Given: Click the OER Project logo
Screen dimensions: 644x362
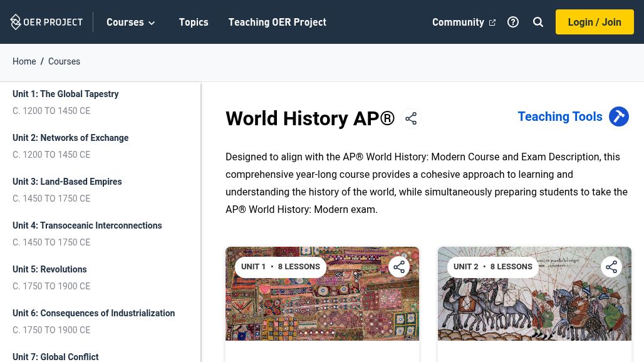Looking at the screenshot, I should tap(46, 22).
